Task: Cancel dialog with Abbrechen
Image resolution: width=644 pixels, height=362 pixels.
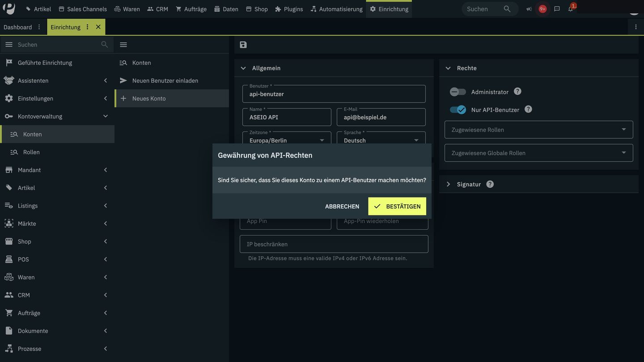Action: point(342,206)
